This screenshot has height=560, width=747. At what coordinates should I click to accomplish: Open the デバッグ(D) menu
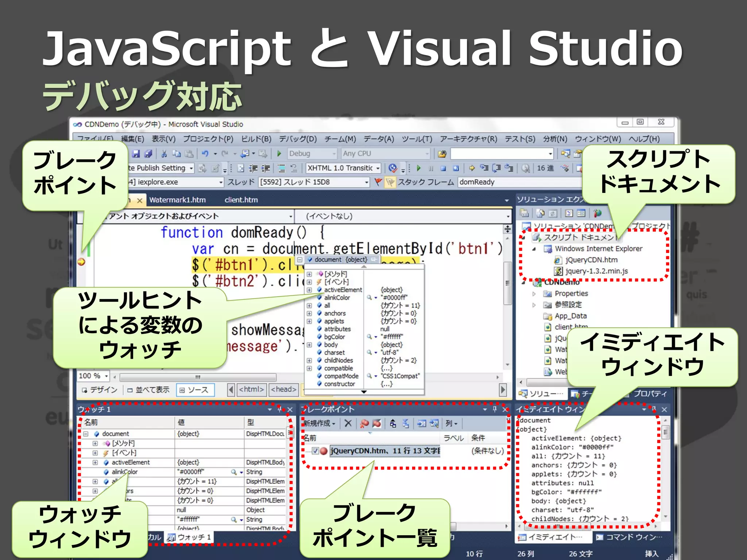point(298,139)
